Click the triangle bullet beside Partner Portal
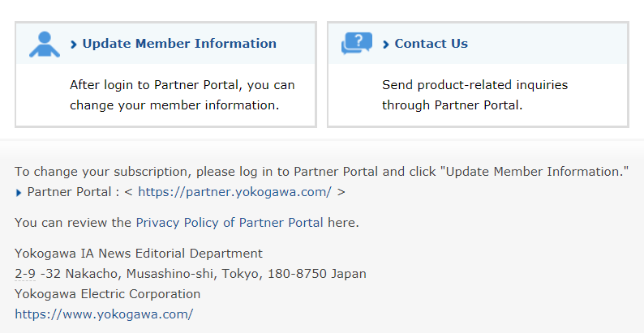The width and height of the screenshot is (644, 333). [x=19, y=193]
